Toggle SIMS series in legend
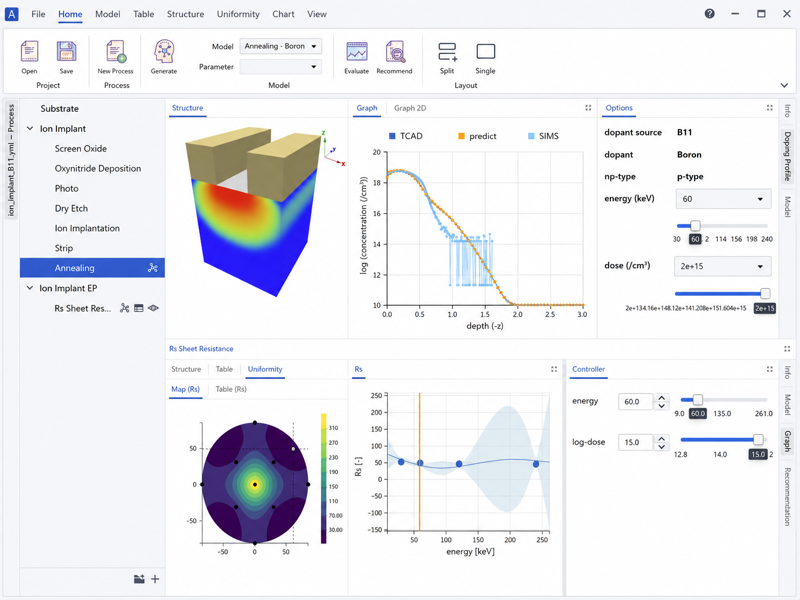Image resolution: width=800 pixels, height=600 pixels. click(543, 136)
